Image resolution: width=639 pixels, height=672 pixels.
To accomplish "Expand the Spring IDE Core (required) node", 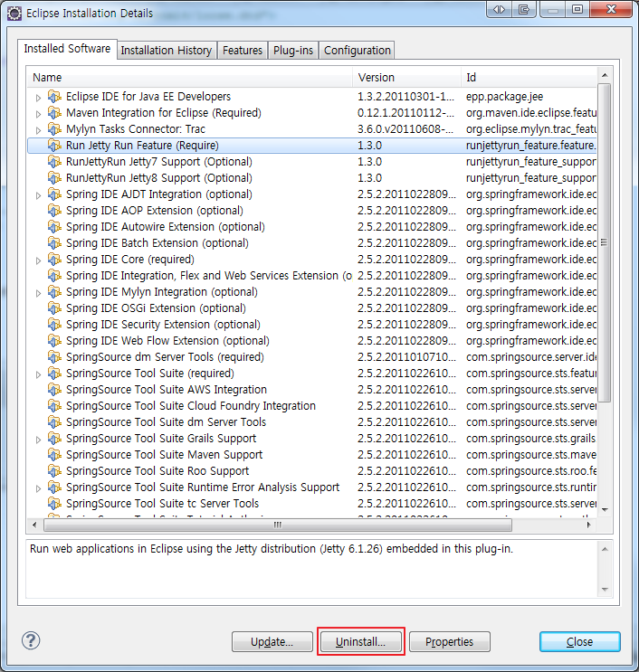I will 38,260.
